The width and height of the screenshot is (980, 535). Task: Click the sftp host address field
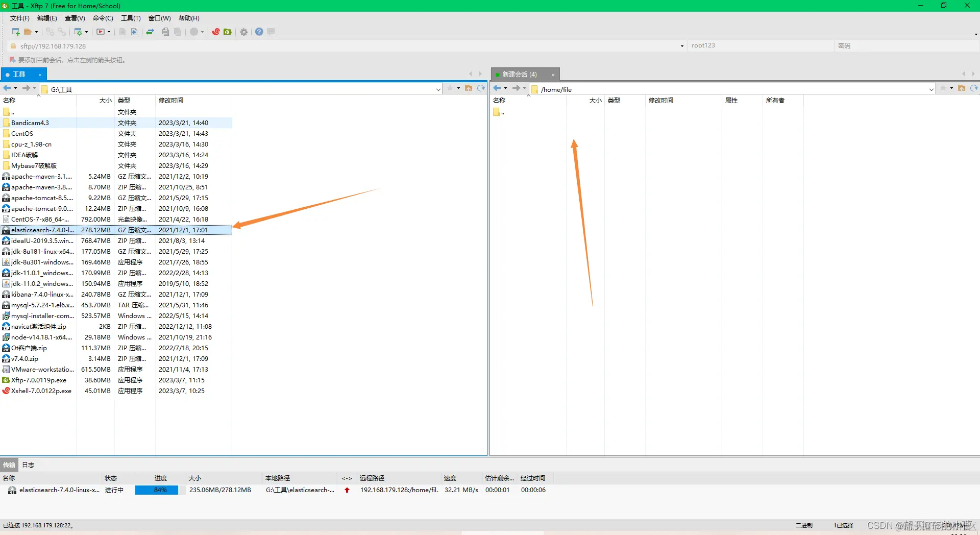pos(347,46)
